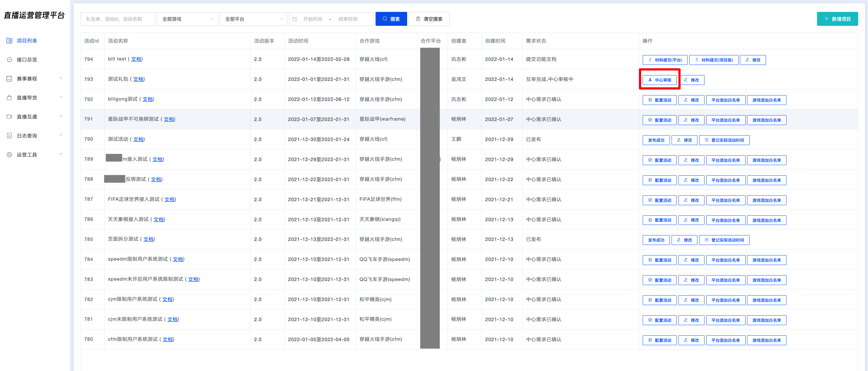Click 中心审核 for activity 793
The width and height of the screenshot is (868, 371).
pos(659,80)
